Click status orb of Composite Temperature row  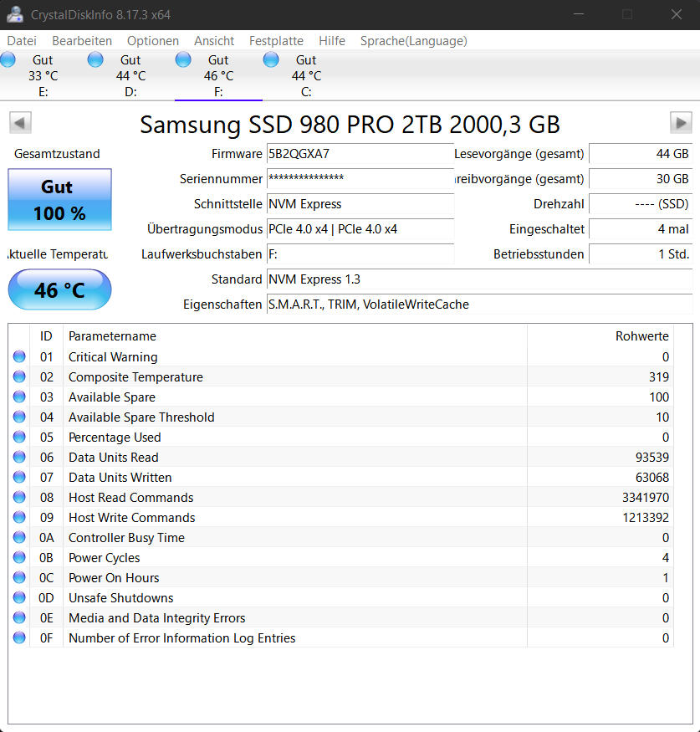(x=19, y=376)
